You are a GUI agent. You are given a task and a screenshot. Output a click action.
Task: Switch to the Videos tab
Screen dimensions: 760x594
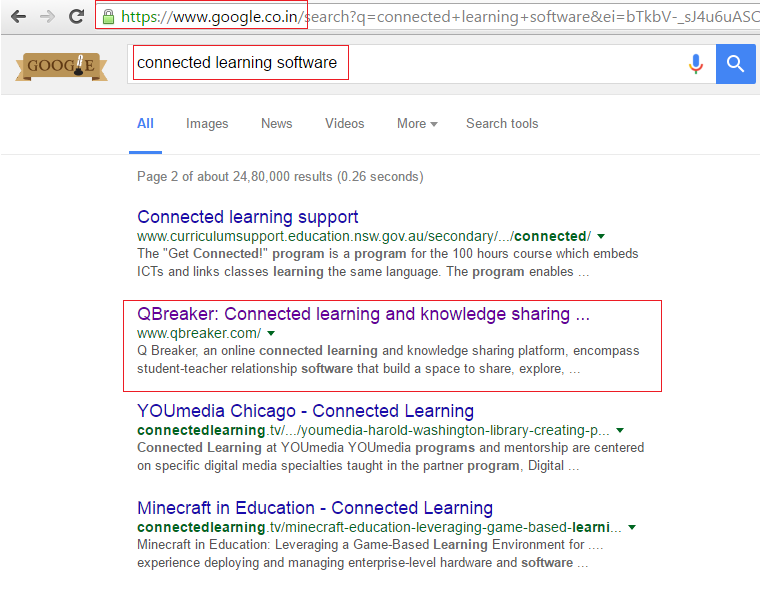point(344,124)
